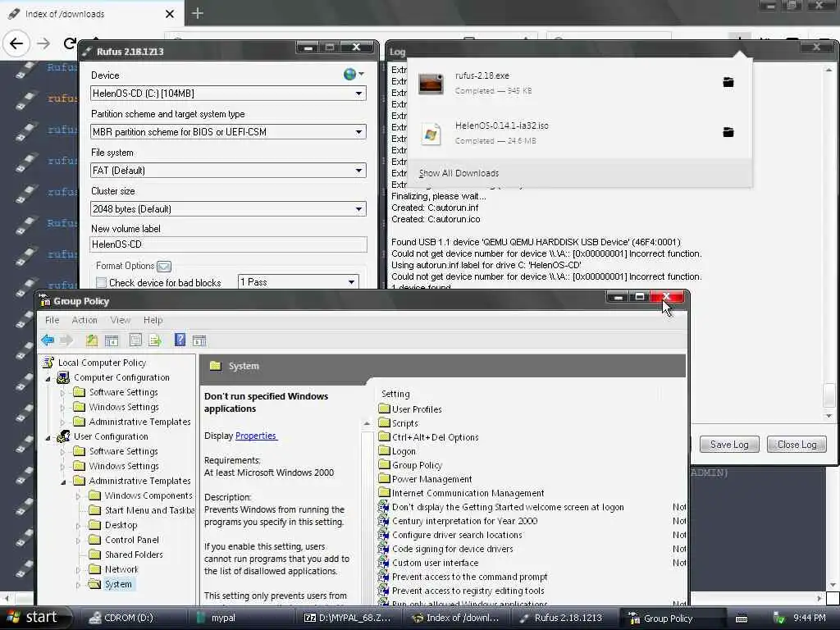The image size is (840, 630).
Task: Click the Rufus globe language icon
Action: click(349, 75)
